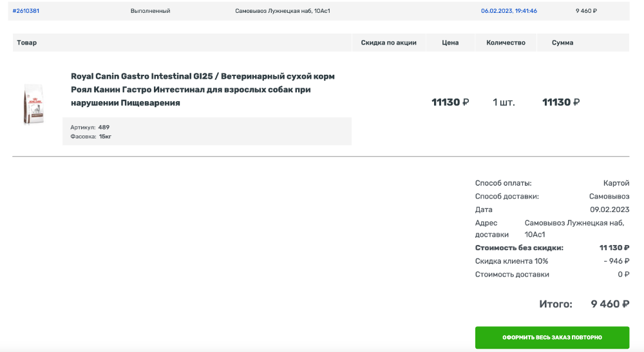Viewport: 644px width, 352px height.
Task: Click the 'Фасовка: 15кг' packaging label
Action: (x=91, y=137)
